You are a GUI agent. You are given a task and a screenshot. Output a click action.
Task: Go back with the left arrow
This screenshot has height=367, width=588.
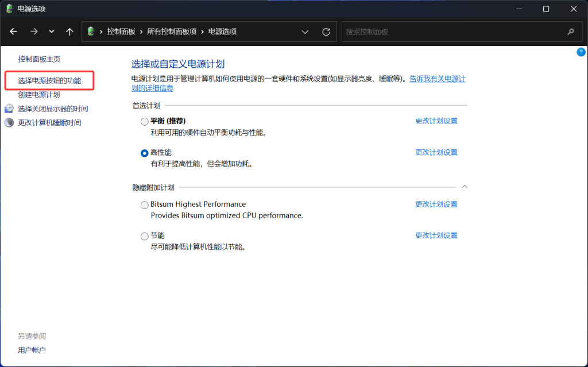[14, 32]
